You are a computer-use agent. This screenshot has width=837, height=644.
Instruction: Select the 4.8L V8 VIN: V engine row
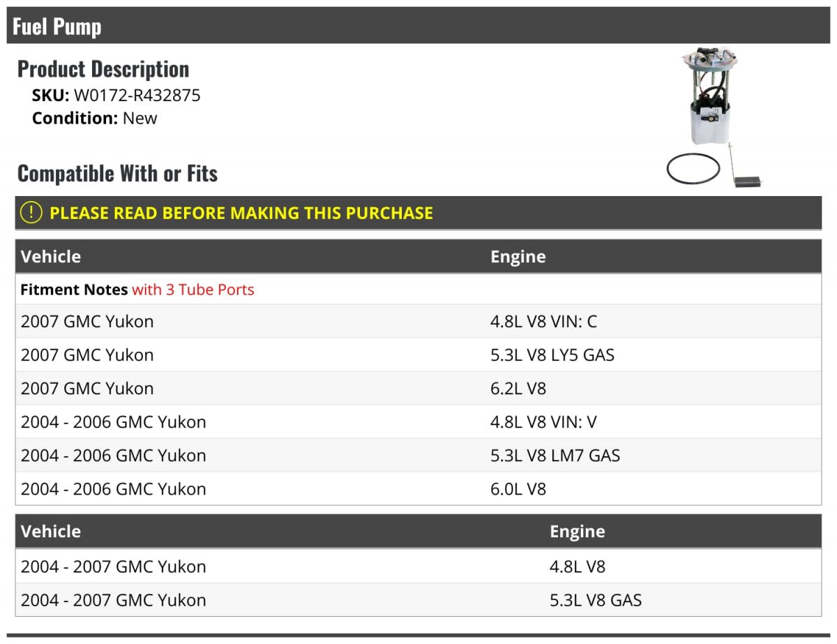click(x=543, y=422)
